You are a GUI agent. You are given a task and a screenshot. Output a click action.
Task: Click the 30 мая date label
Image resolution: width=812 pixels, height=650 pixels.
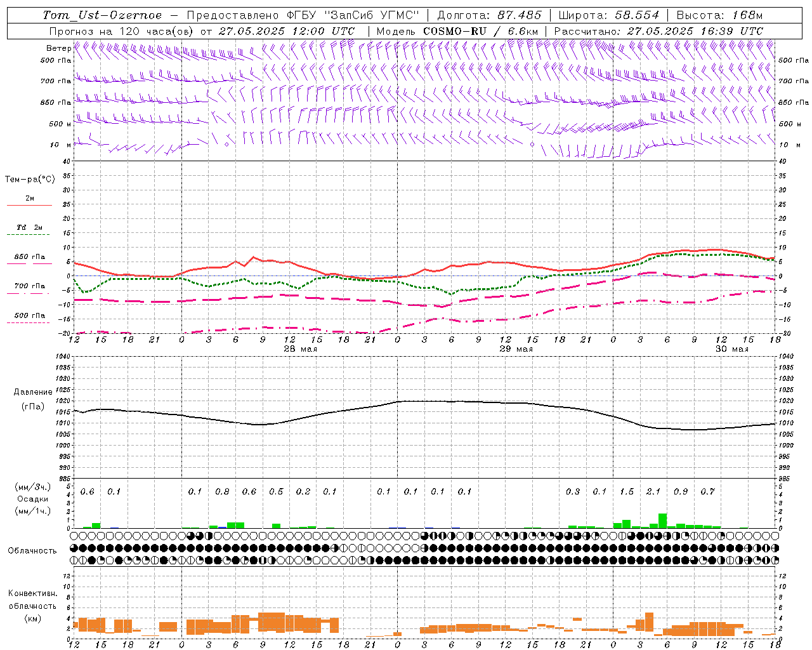[732, 349]
